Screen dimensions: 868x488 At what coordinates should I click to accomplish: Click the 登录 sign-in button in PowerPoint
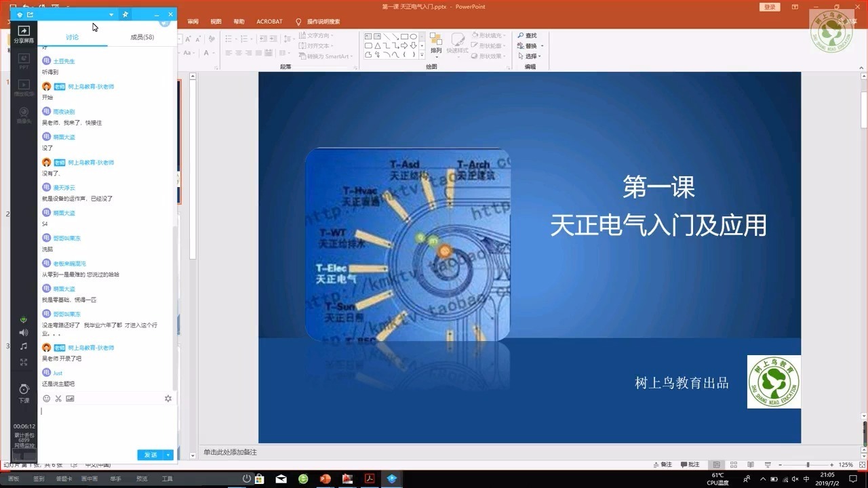770,7
